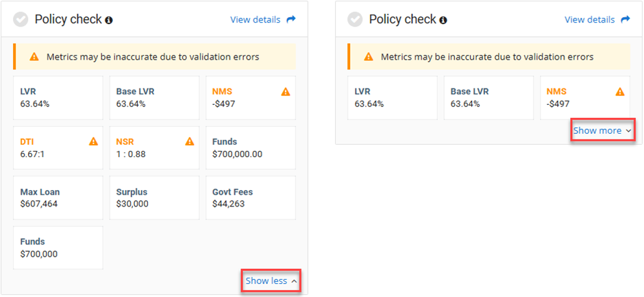Image resolution: width=644 pixels, height=297 pixels.
Task: Click share arrow icon in collapsed panel
Action: pos(626,20)
